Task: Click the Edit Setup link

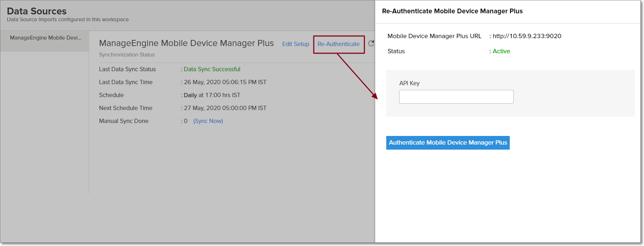Action: coord(295,44)
